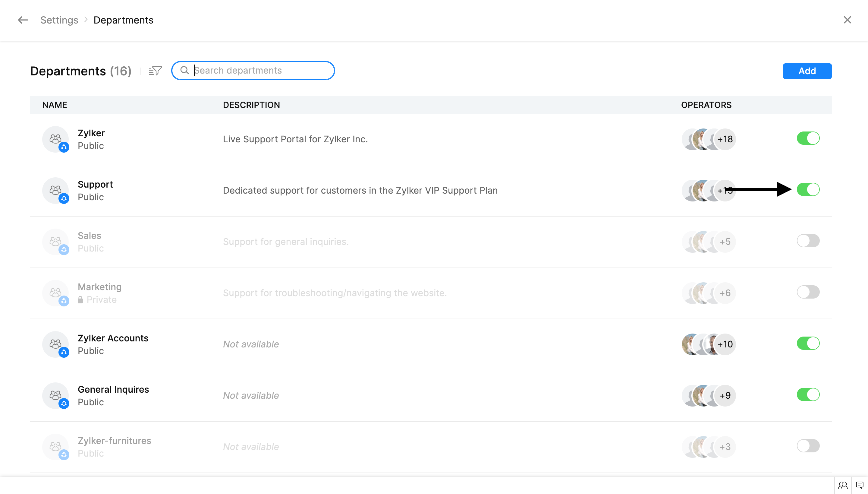Open the operators panel icon at bottom right
868x494 pixels.
[843, 485]
